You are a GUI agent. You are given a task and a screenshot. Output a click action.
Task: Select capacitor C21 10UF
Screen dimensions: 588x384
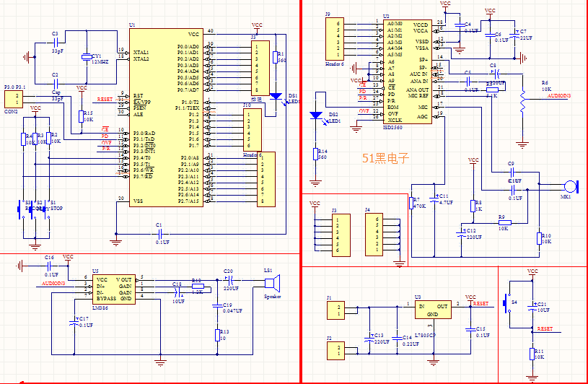point(532,307)
